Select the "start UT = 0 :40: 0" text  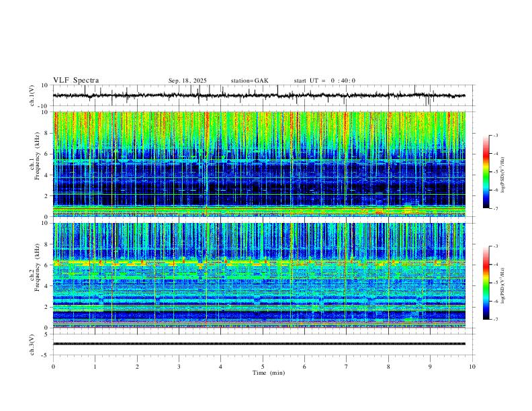click(324, 81)
